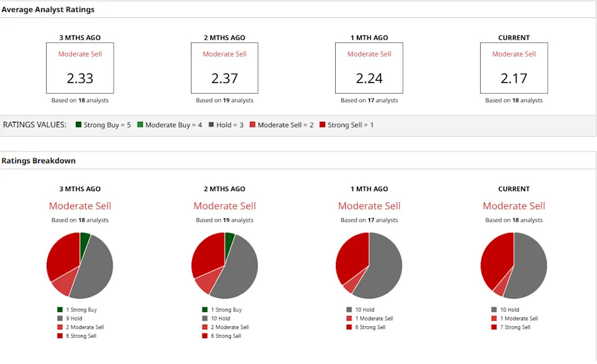This screenshot has width=597, height=364.
Task: Click the Average Analyst Ratings section header
Action: click(48, 10)
